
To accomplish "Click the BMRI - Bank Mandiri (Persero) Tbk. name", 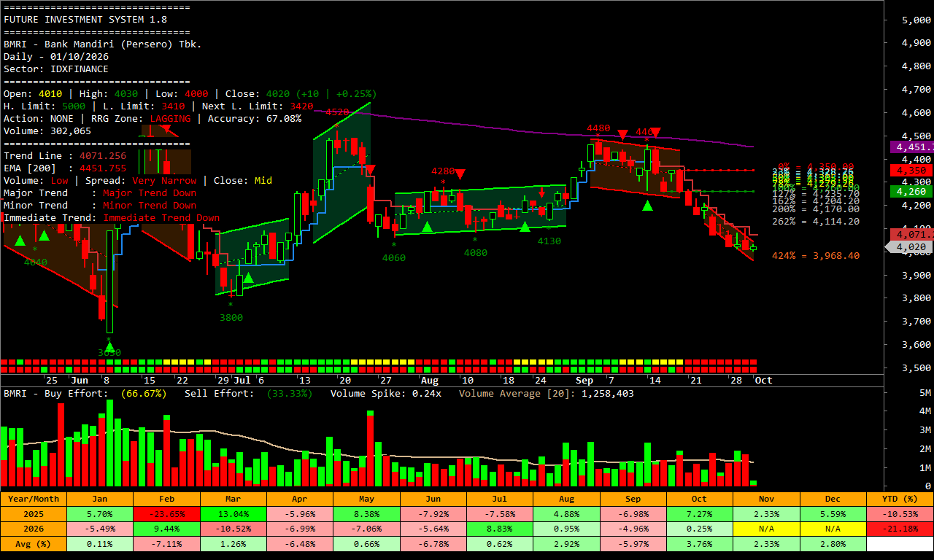I will click(x=103, y=44).
